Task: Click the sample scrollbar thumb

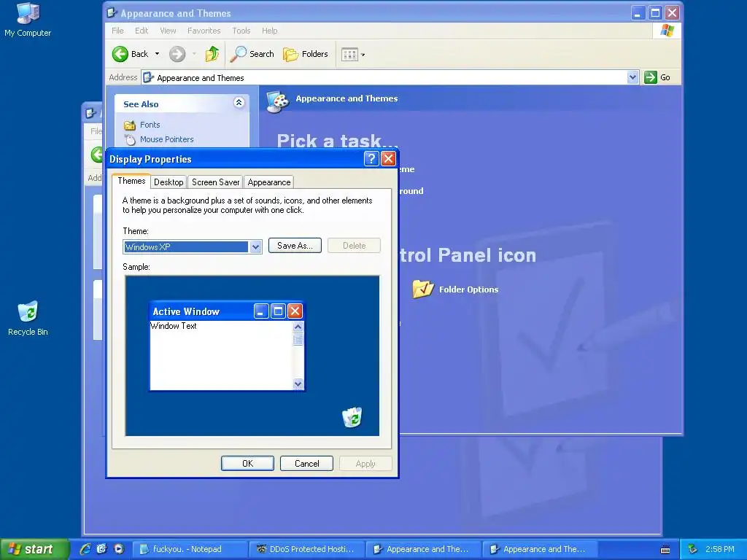Action: [298, 339]
